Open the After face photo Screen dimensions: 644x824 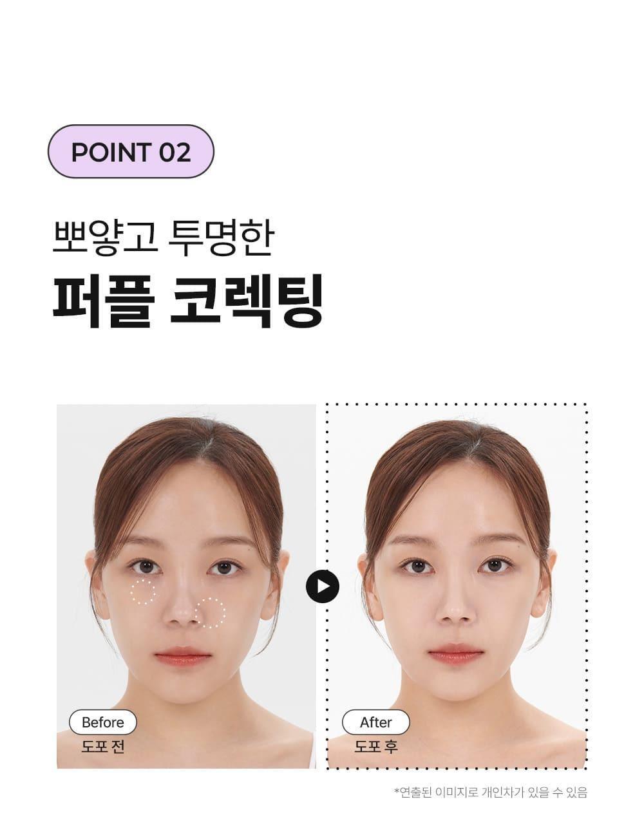[457, 586]
